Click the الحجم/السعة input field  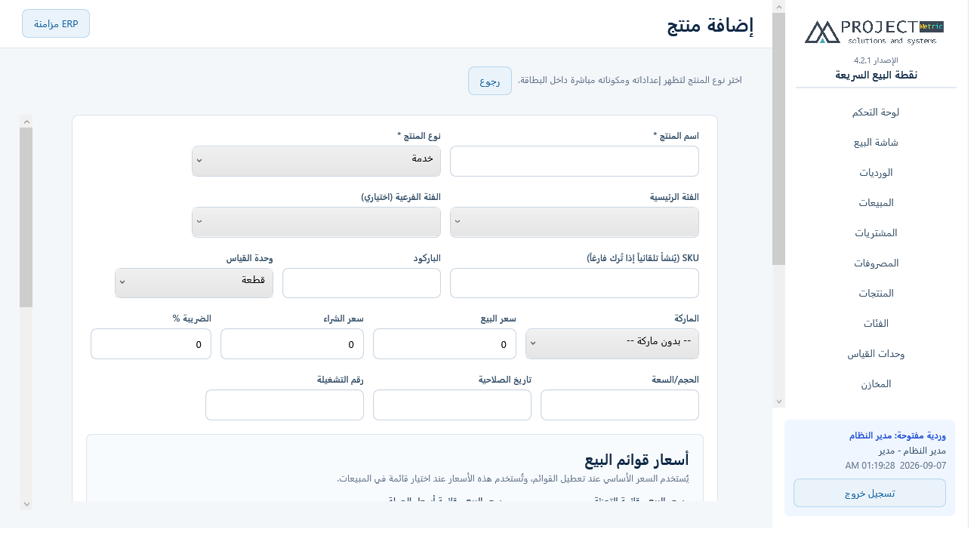tap(620, 405)
